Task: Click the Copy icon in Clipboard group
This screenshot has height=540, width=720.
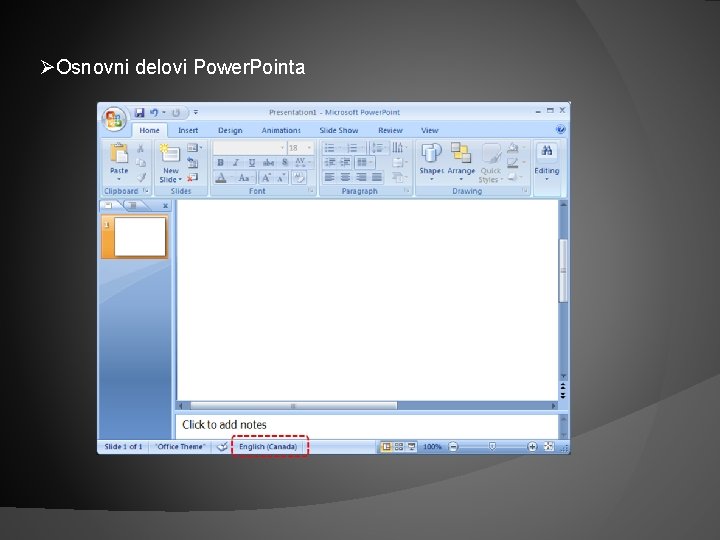Action: (x=141, y=163)
